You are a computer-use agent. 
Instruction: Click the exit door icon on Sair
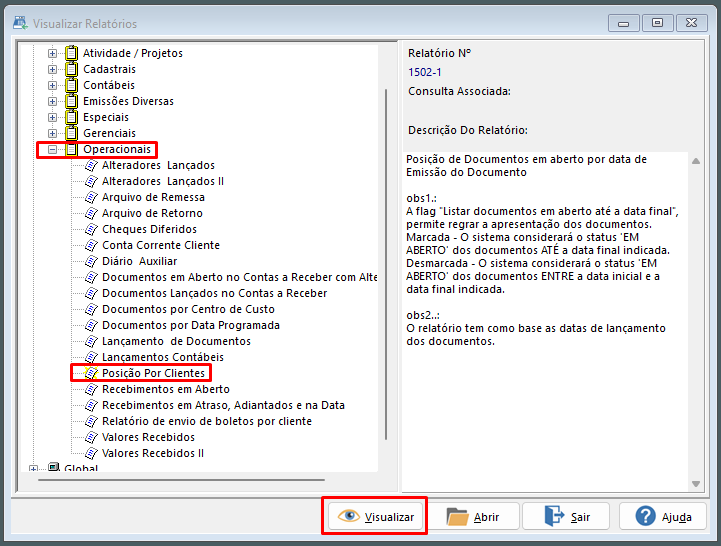click(554, 516)
